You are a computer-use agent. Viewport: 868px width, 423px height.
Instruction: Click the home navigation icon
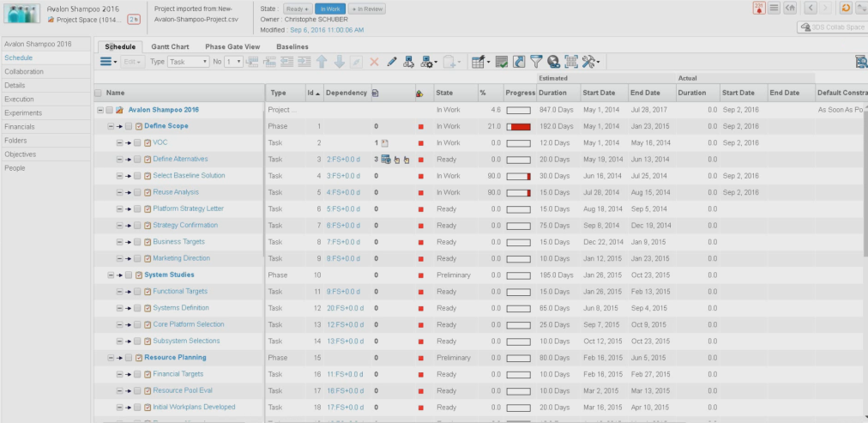coord(790,8)
